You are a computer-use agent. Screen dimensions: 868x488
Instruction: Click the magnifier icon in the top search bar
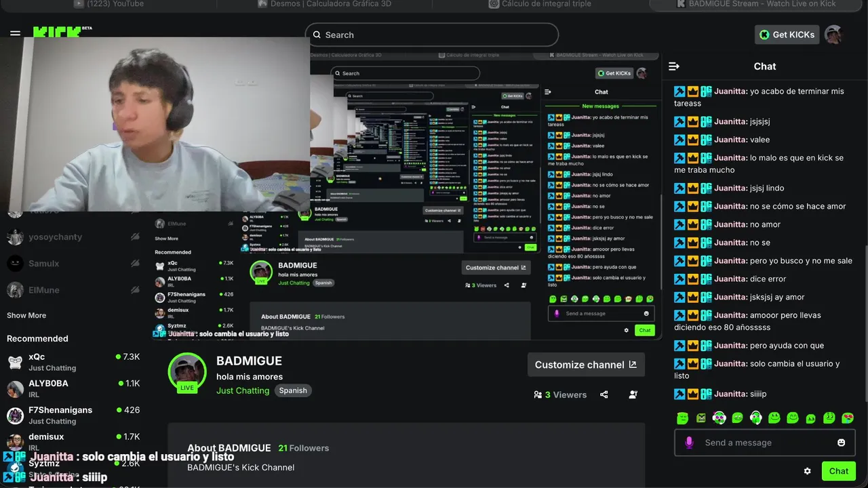(317, 35)
